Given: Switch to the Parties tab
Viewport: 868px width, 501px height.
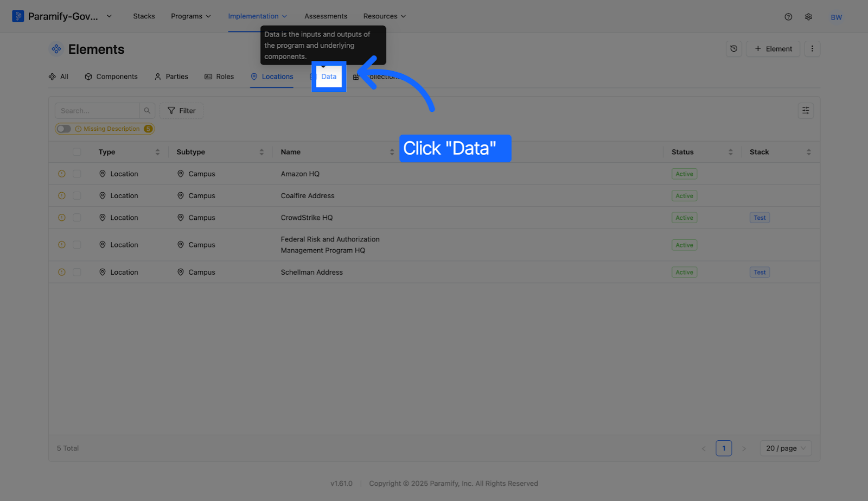Looking at the screenshot, I should (171, 77).
